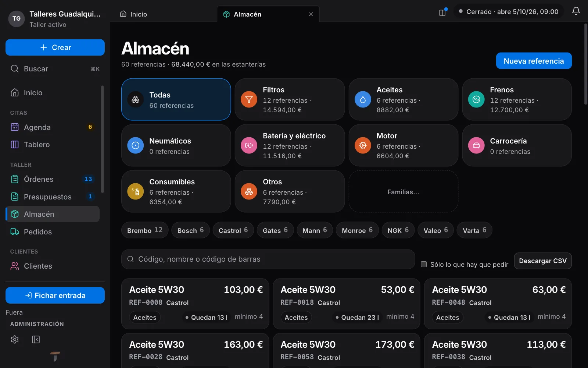Image resolution: width=588 pixels, height=368 pixels.
Task: Click the Aceites droplet icon
Action: pyautogui.click(x=363, y=99)
